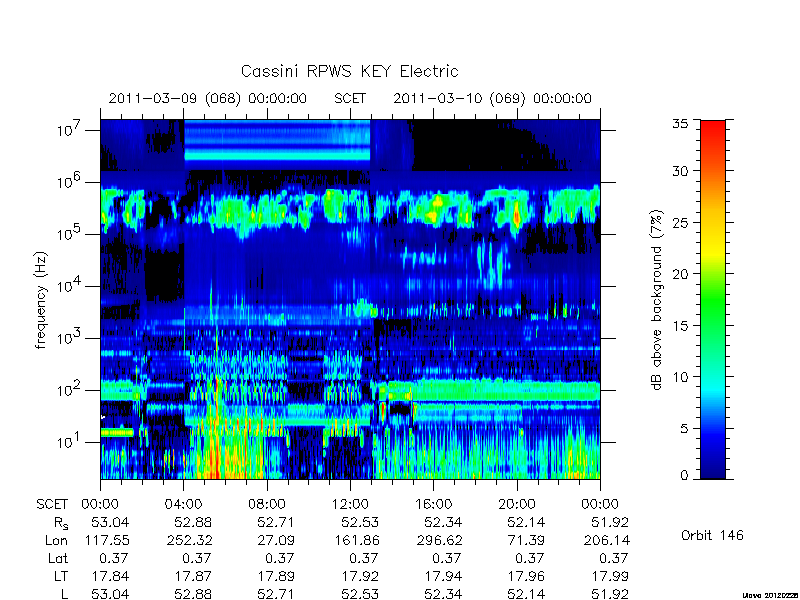This screenshot has width=800, height=600.
Task: Click the title 'Cassini RPWS KEY Electric'
Action: tap(349, 71)
